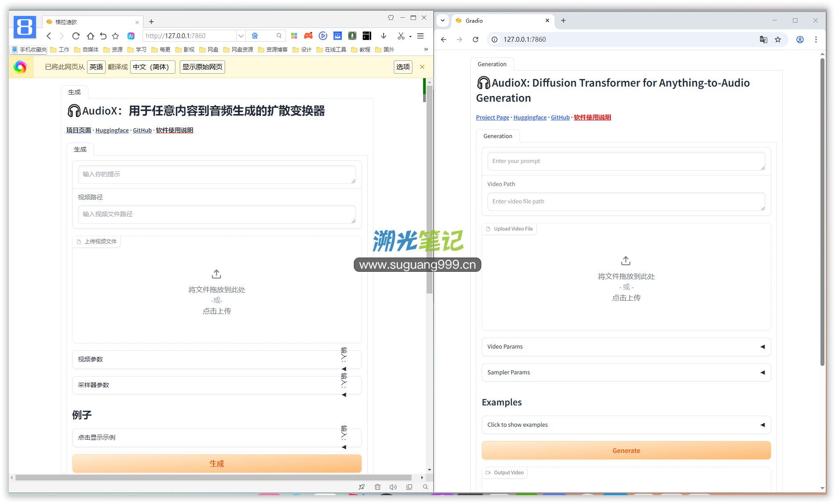This screenshot has height=504, width=836.
Task: Open the Huggingface link in Chrome page
Action: click(530, 118)
